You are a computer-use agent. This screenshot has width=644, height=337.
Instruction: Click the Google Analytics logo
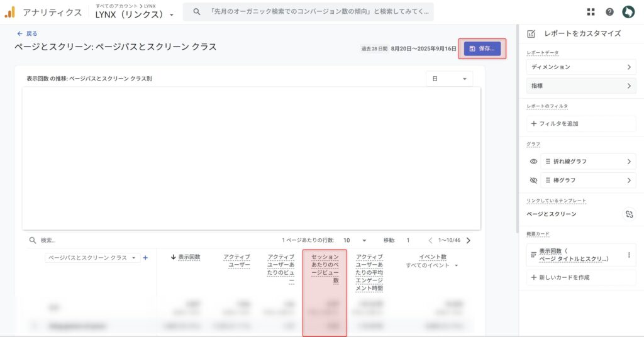pyautogui.click(x=9, y=12)
